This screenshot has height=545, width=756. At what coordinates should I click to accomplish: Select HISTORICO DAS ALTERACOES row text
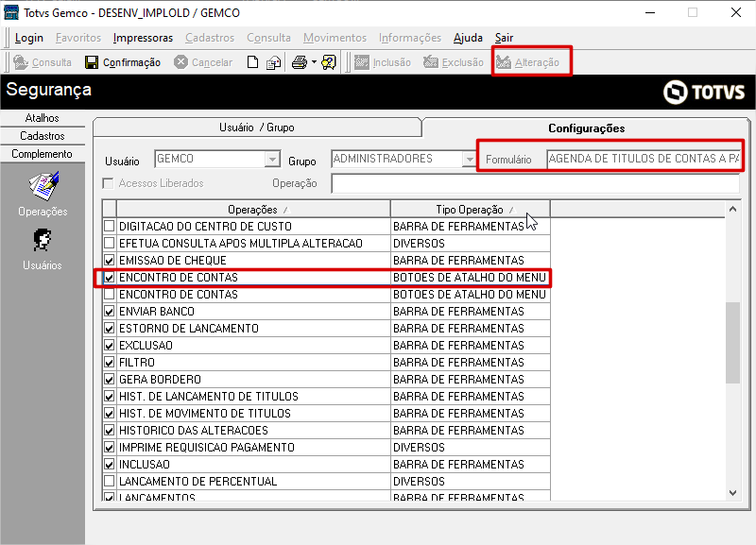coord(194,431)
